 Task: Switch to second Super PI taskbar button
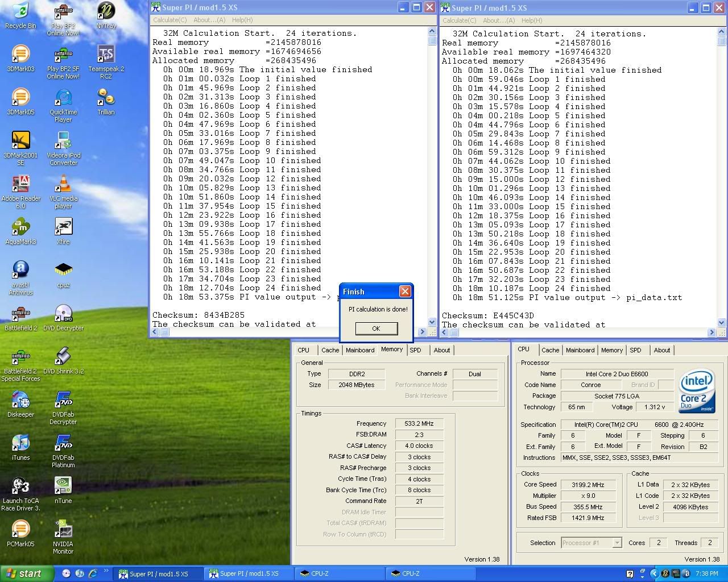pos(249,573)
